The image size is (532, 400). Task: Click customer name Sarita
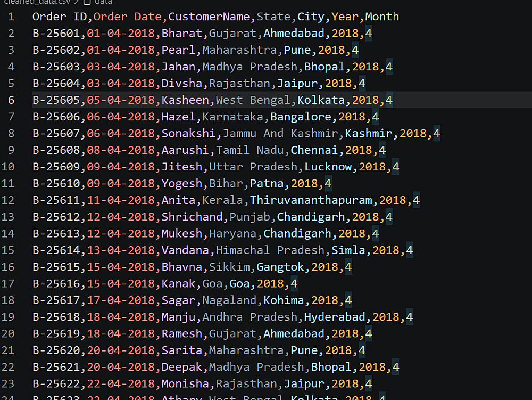coord(182,350)
